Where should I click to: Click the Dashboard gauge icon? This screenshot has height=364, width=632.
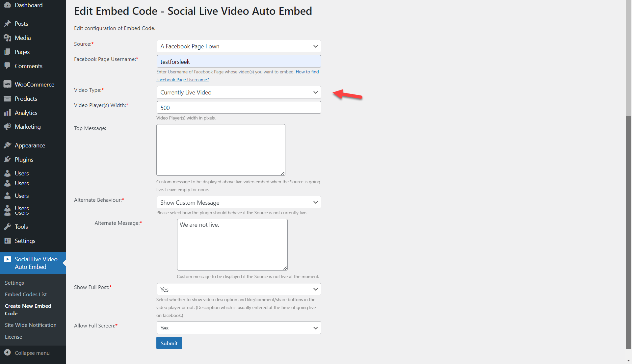click(7, 5)
